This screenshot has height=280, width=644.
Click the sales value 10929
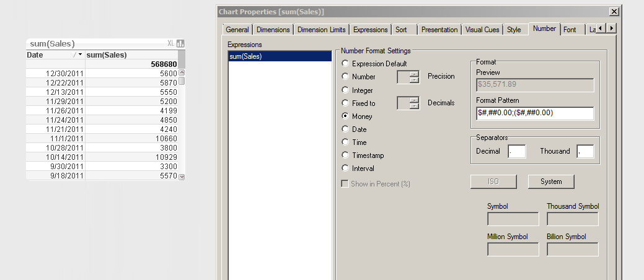[132, 157]
